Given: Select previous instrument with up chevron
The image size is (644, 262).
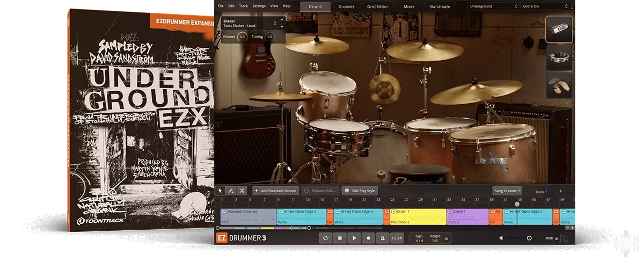Looking at the screenshot, I should coord(282,20).
